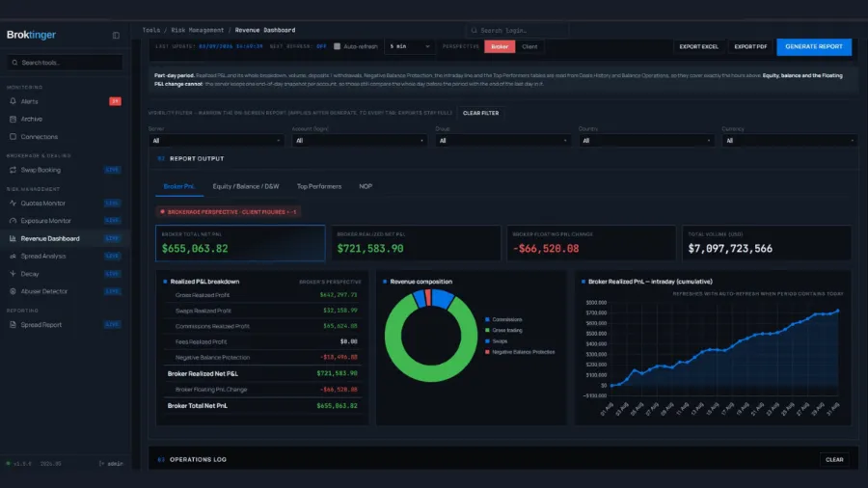Image resolution: width=868 pixels, height=488 pixels.
Task: Click the magnifier icon in Search login
Action: [474, 31]
